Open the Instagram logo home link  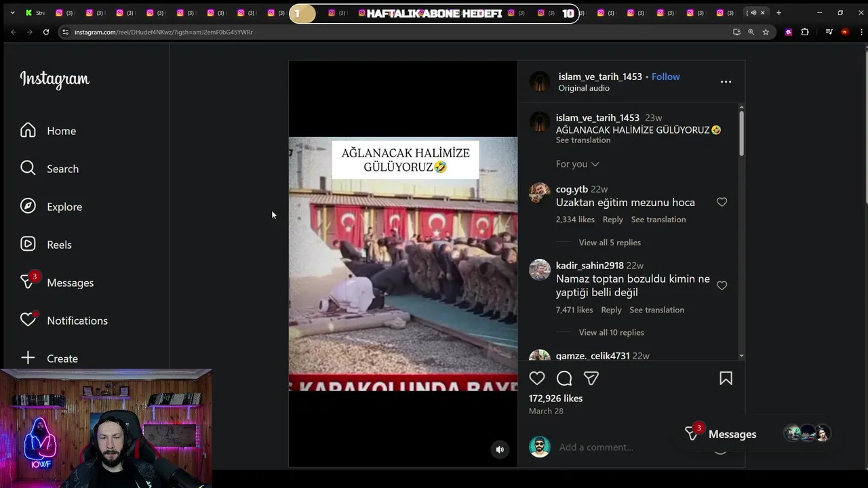54,79
